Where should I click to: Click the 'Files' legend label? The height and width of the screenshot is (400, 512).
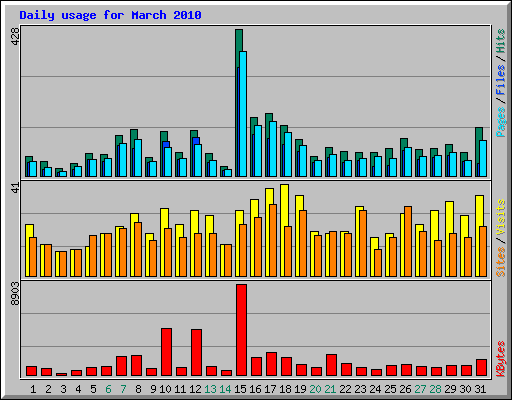point(501,80)
